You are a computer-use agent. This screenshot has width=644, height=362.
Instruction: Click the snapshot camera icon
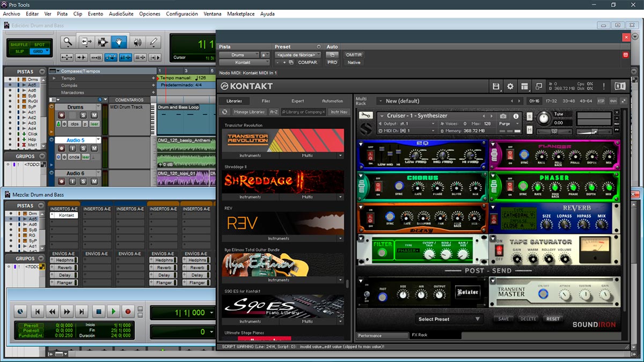click(503, 116)
